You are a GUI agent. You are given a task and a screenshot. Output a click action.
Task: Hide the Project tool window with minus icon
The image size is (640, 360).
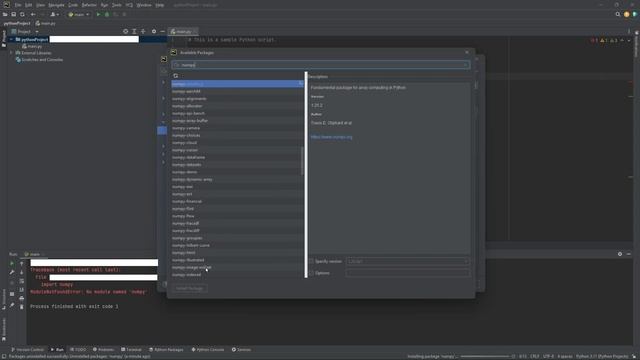pos(162,31)
